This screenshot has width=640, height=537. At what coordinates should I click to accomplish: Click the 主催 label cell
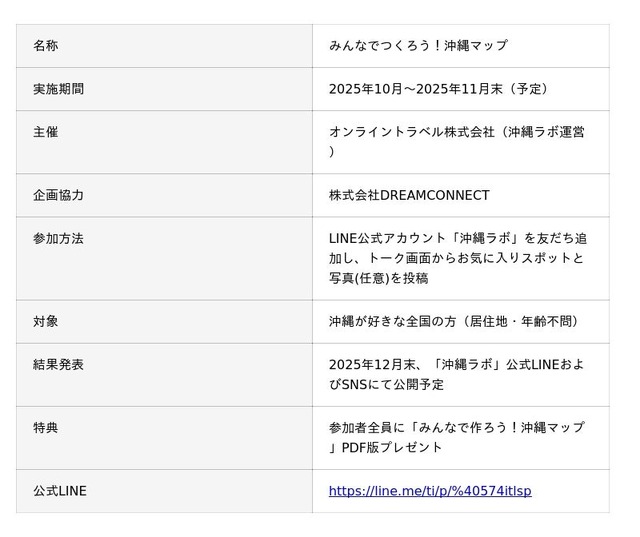[46, 132]
